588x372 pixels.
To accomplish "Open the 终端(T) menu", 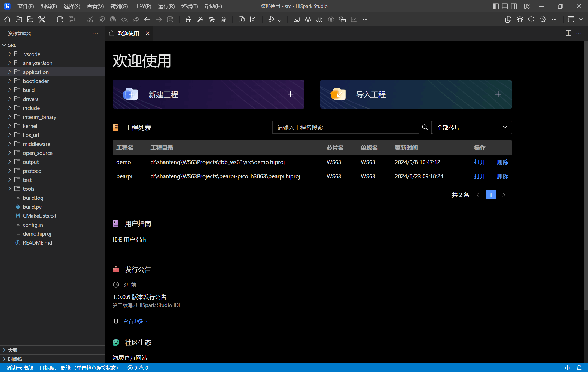I will pos(190,6).
